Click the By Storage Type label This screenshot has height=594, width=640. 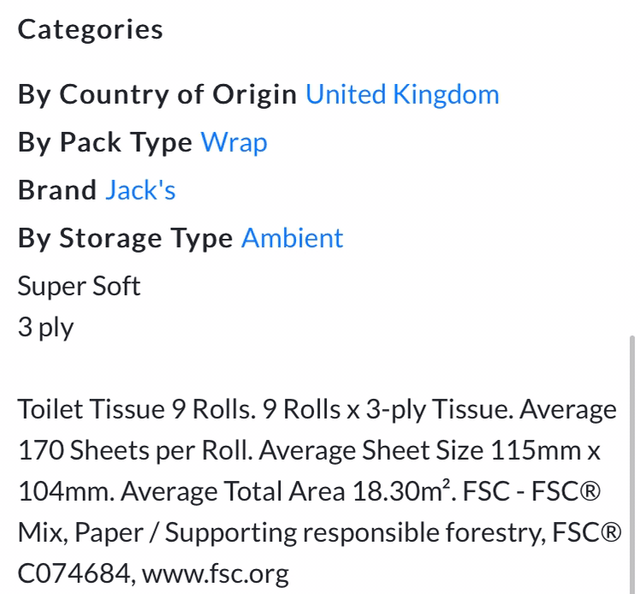pyautogui.click(x=125, y=239)
